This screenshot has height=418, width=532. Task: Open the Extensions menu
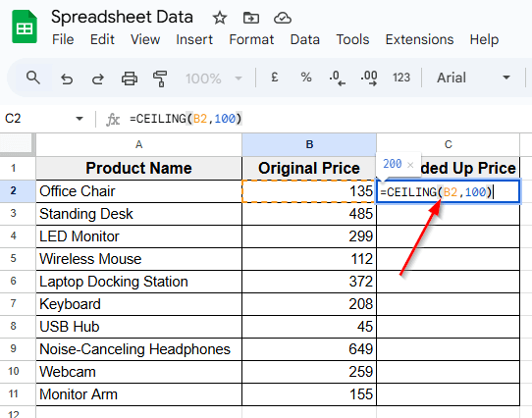tap(419, 39)
